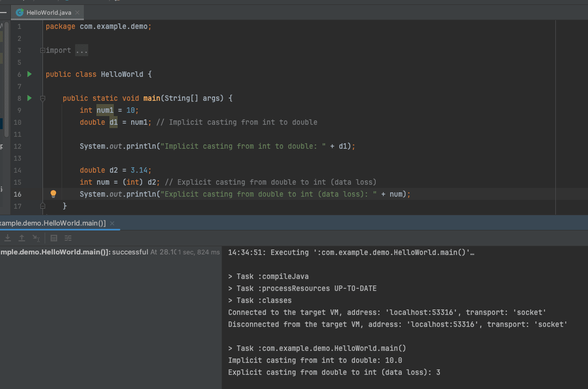Screen dimensions: 588x389
Task: Run main method via gutter arrow
Action: click(x=29, y=98)
